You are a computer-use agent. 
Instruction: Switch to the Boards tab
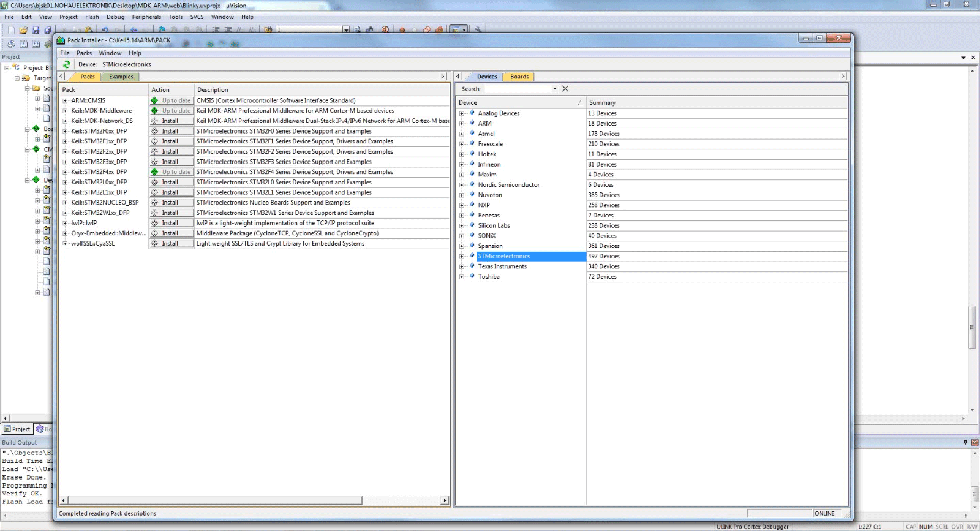click(x=519, y=77)
